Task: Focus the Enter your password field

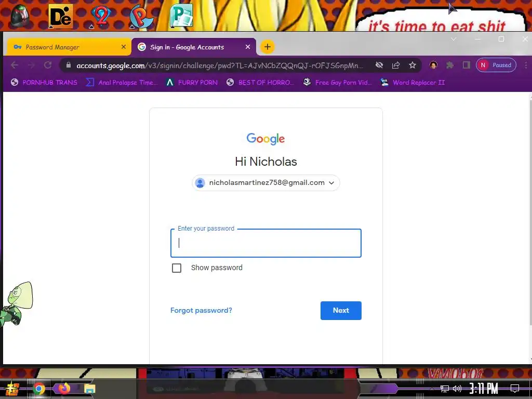Action: [265, 243]
